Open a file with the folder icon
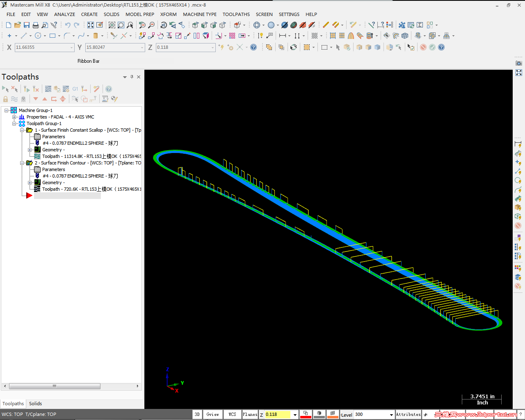 pyautogui.click(x=17, y=25)
